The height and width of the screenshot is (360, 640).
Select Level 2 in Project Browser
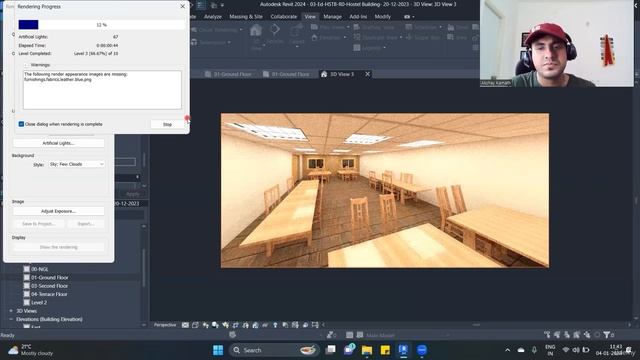(x=39, y=303)
